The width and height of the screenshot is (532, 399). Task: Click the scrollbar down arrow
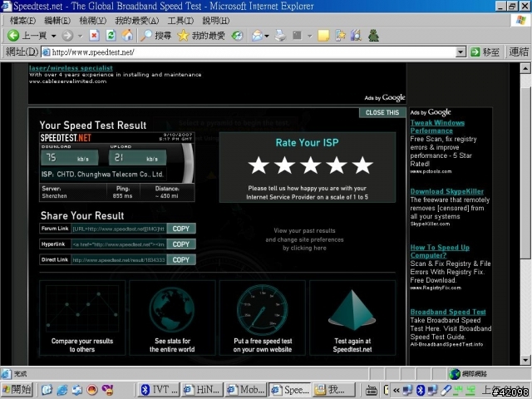[525, 360]
